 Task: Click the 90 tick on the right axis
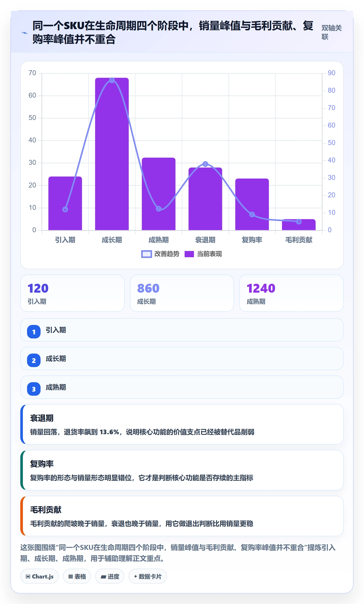(331, 73)
